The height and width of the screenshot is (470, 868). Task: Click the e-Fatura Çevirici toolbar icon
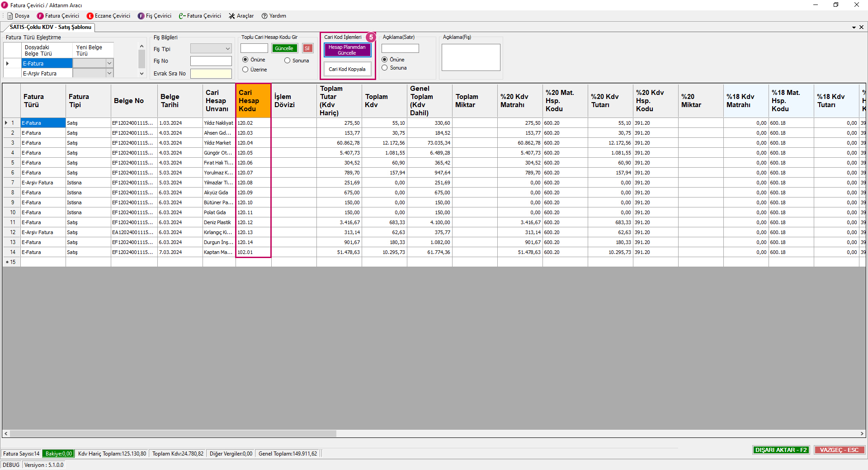[182, 16]
